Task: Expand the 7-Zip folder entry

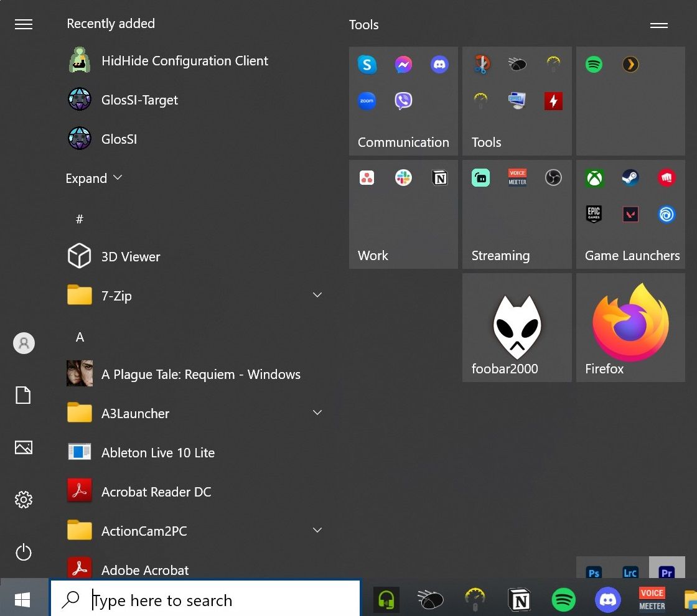Action: tap(317, 295)
